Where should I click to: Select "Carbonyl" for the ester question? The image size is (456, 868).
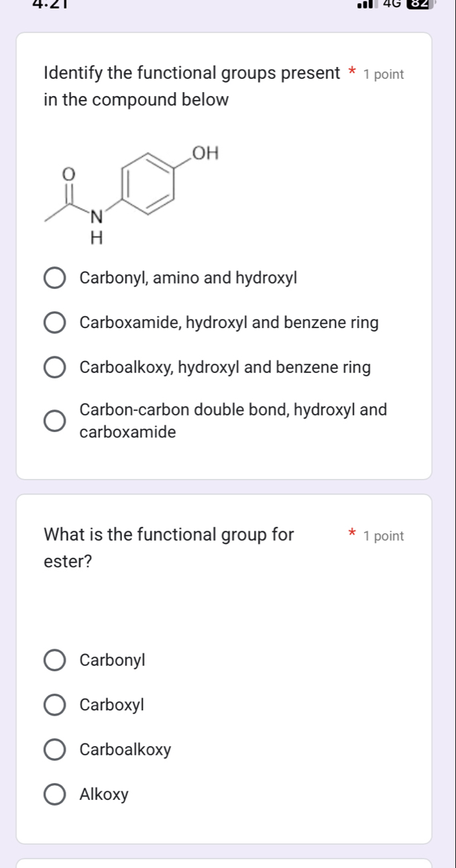pos(56,660)
